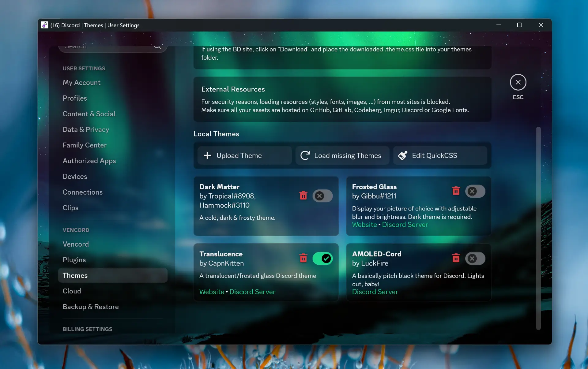
Task: Delete the Translucence theme via trash icon
Action: 303,258
